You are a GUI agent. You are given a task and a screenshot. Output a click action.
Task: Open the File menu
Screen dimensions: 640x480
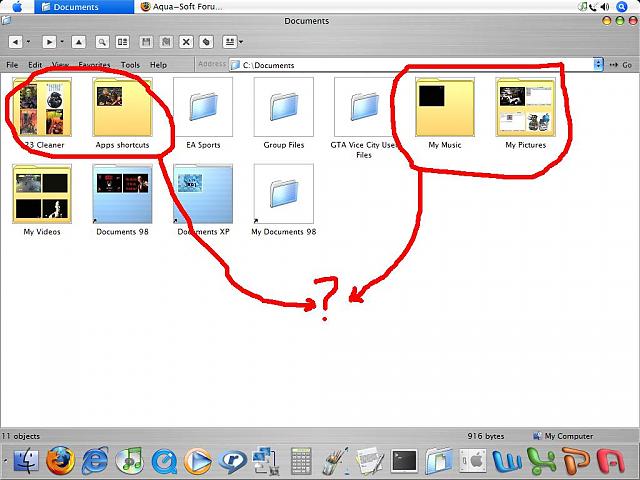12,65
